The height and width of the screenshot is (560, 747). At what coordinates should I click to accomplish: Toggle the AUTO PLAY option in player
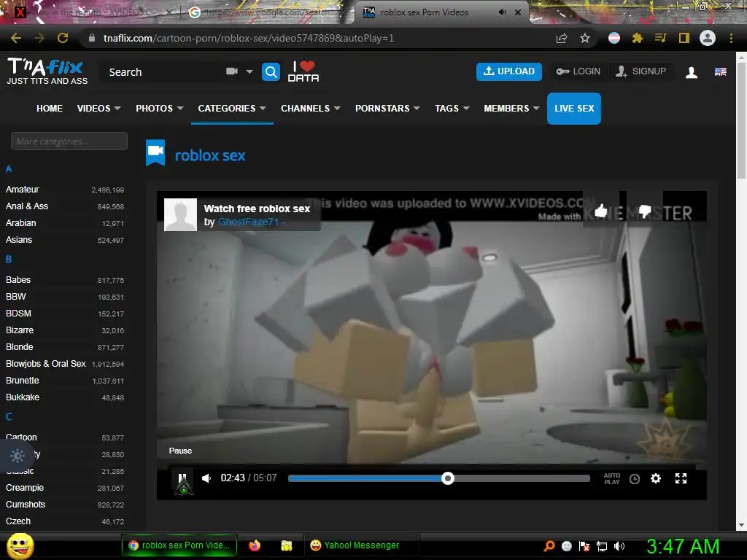pos(612,478)
